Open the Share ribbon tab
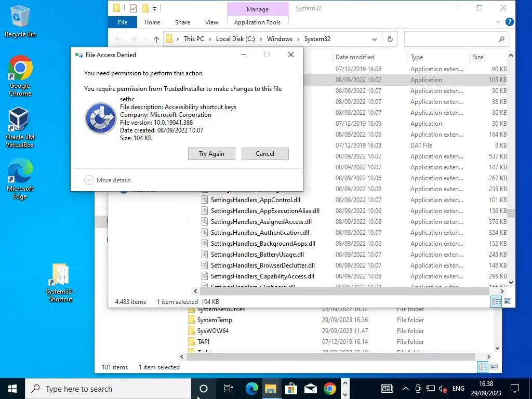 tap(182, 22)
